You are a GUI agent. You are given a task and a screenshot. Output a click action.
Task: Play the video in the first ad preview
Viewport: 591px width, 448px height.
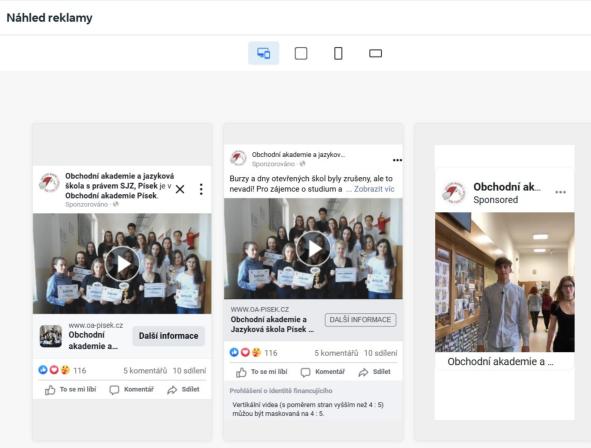tap(122, 264)
